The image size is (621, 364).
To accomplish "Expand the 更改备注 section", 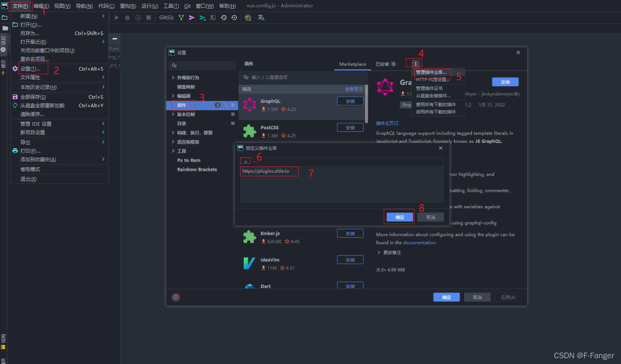I will click(379, 253).
